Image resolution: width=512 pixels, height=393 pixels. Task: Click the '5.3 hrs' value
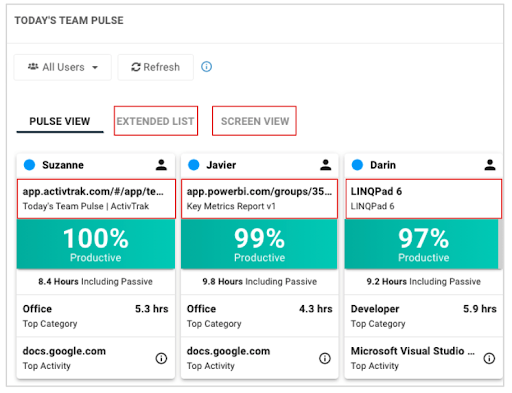pyautogui.click(x=152, y=309)
